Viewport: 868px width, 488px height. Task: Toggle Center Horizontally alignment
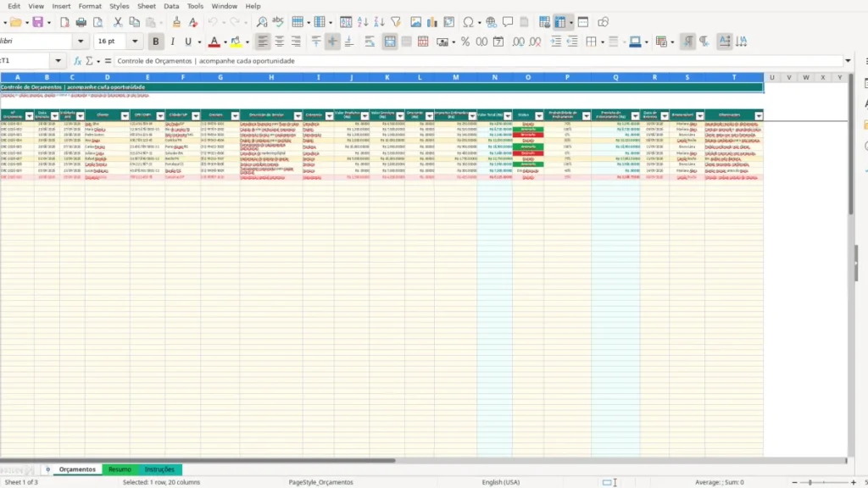pyautogui.click(x=280, y=42)
